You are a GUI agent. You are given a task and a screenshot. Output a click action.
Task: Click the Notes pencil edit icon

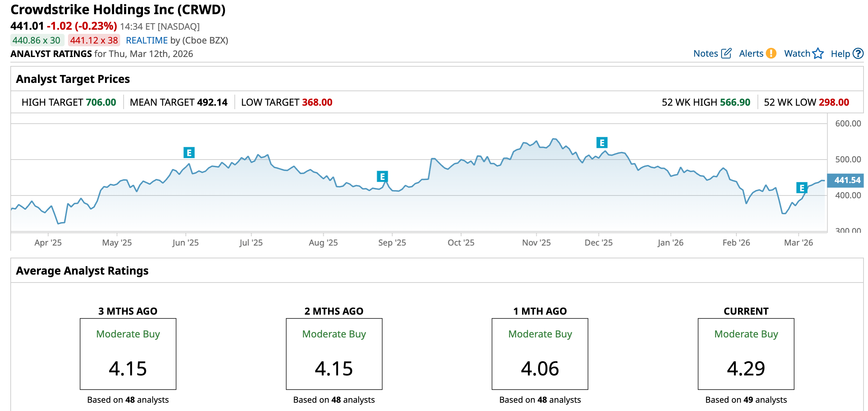point(726,54)
